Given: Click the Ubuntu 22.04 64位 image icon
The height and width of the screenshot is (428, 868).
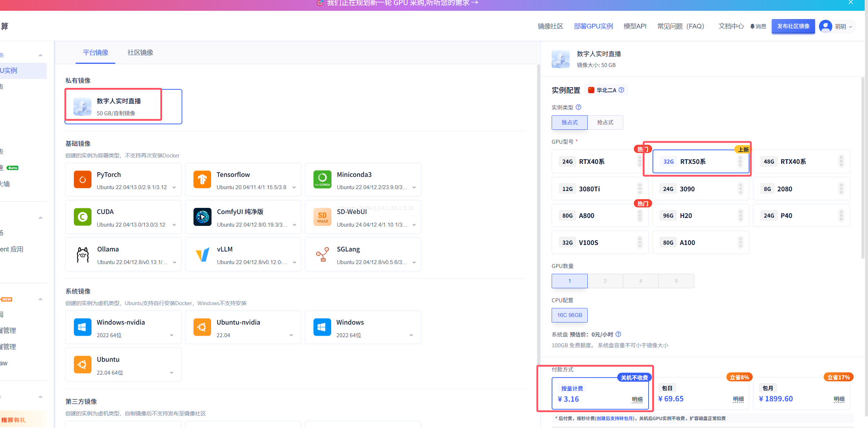Looking at the screenshot, I should 83,365.
